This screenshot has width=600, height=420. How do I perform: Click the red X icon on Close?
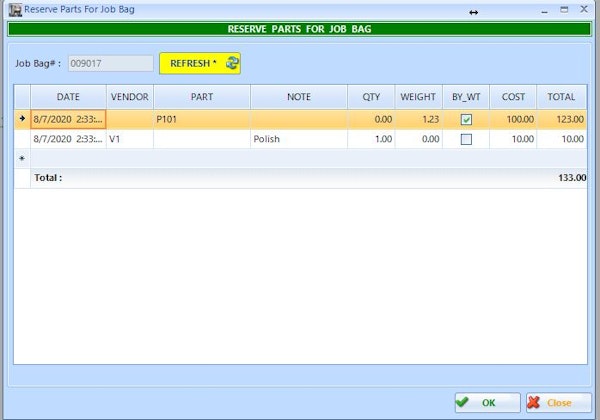535,403
